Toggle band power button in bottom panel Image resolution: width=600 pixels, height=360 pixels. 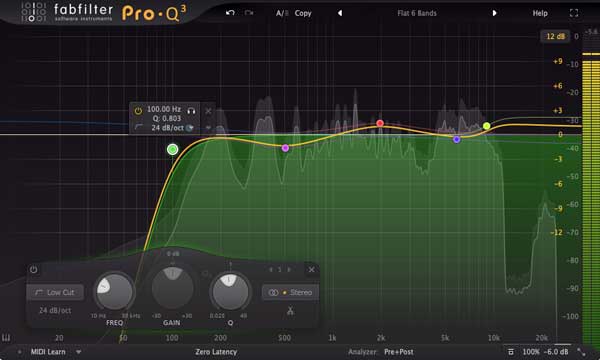(34, 269)
